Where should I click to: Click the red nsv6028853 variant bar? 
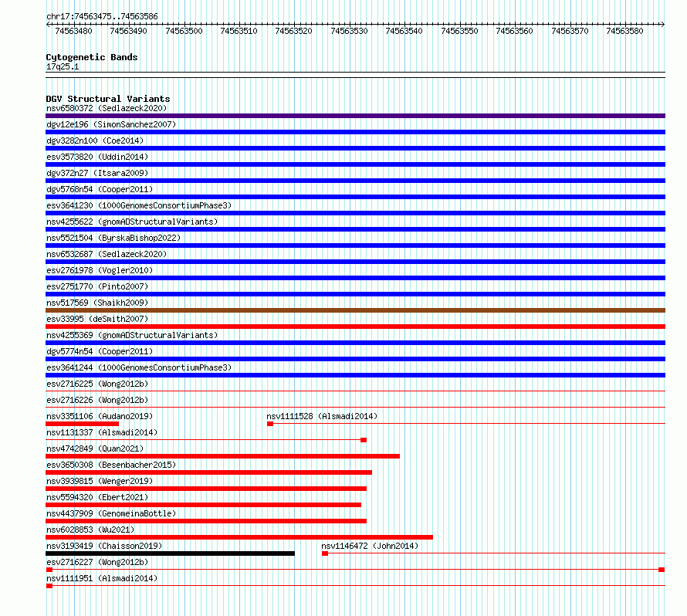pyautogui.click(x=239, y=537)
